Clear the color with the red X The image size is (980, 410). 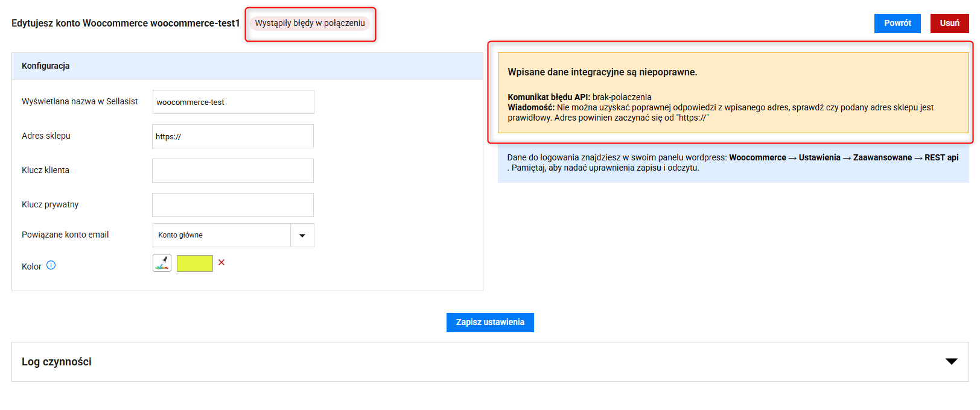point(221,262)
